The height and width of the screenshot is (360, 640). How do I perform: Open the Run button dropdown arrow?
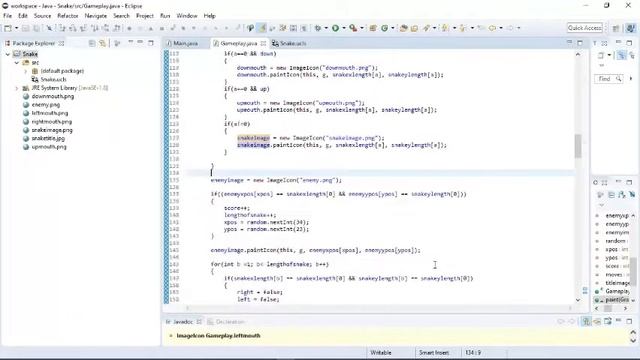tap(344, 28)
